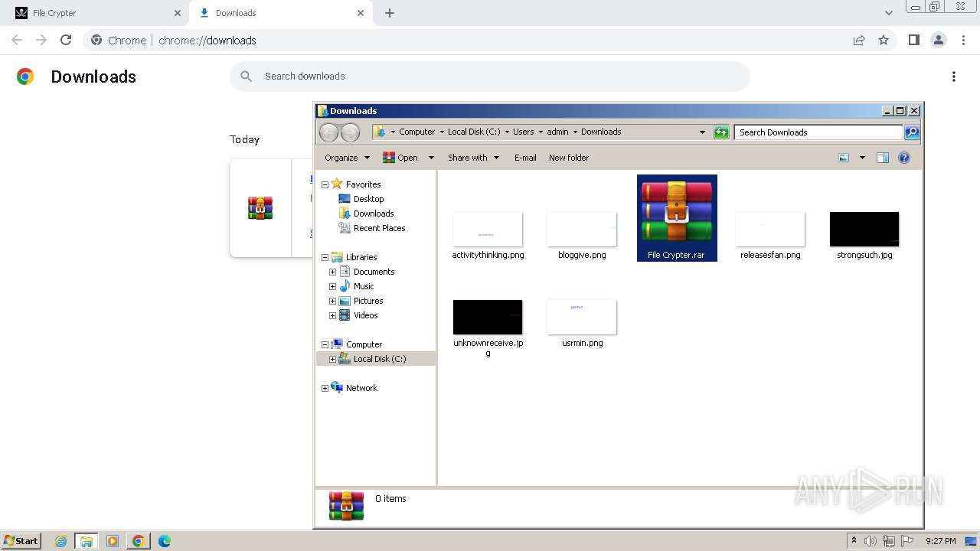Open Chrome's main three-dot menu
Image resolution: width=980 pixels, height=551 pixels.
(x=963, y=40)
